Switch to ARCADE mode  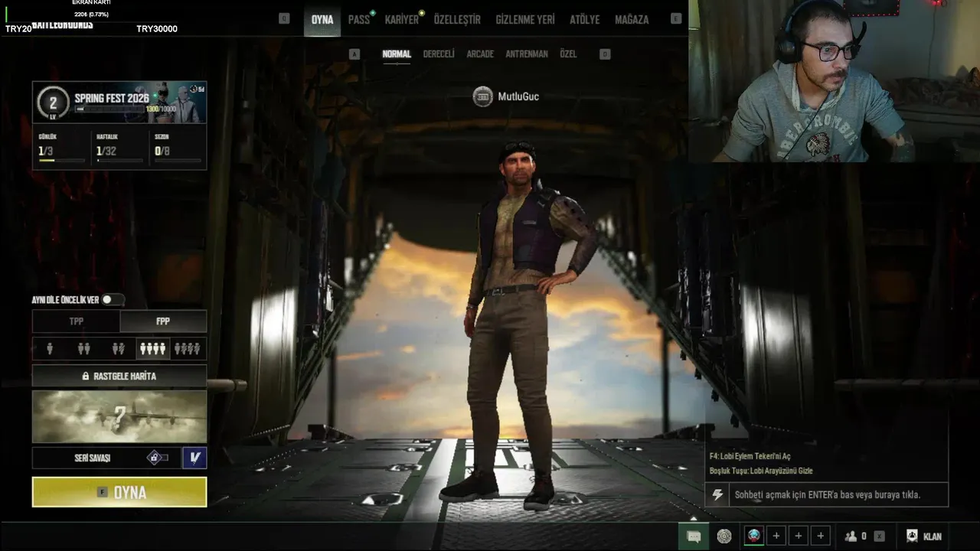(480, 54)
